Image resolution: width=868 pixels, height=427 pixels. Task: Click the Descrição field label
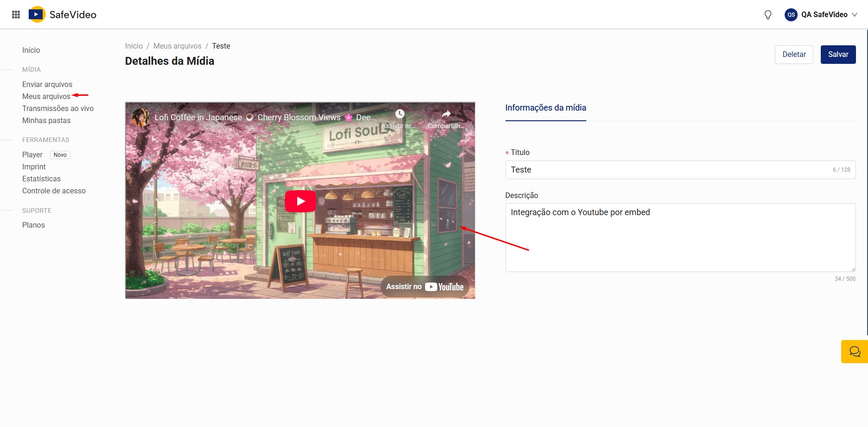522,195
